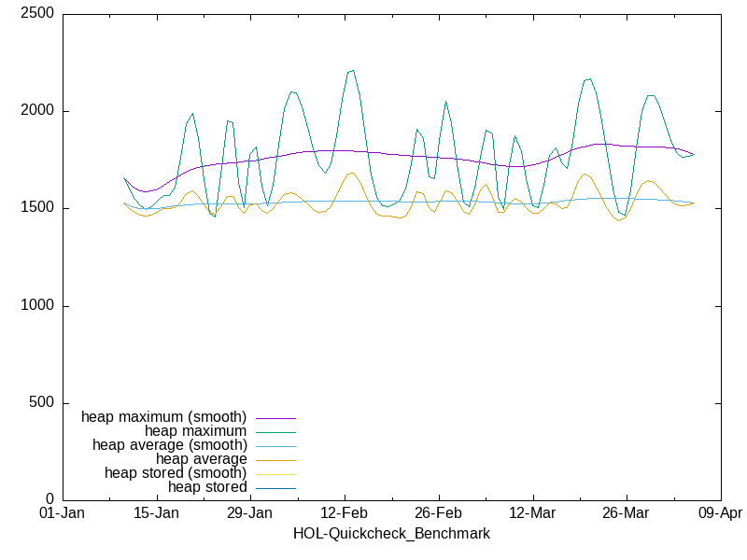Click the 15-Jan x-axis date label

point(156,513)
